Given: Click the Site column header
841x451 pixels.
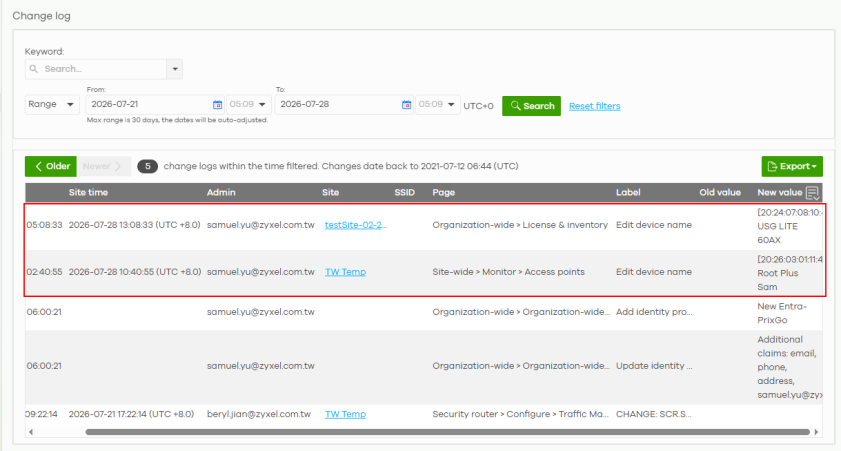Looking at the screenshot, I should (x=330, y=193).
